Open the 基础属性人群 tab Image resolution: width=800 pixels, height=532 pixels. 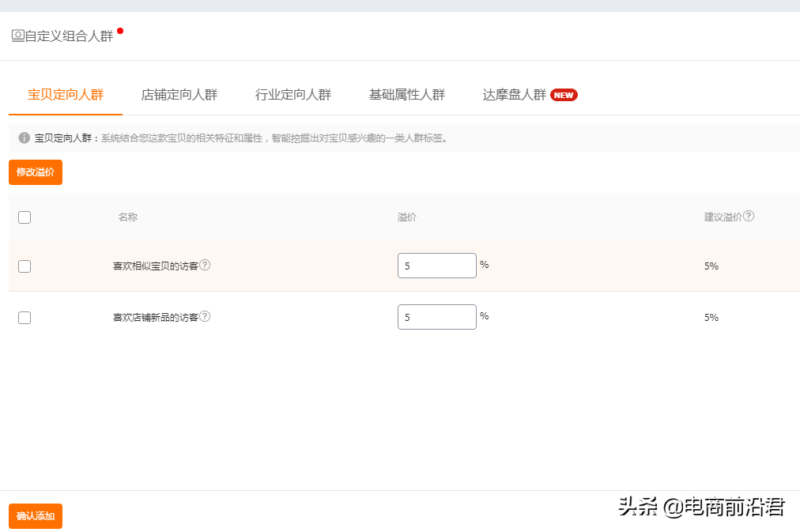point(407,93)
